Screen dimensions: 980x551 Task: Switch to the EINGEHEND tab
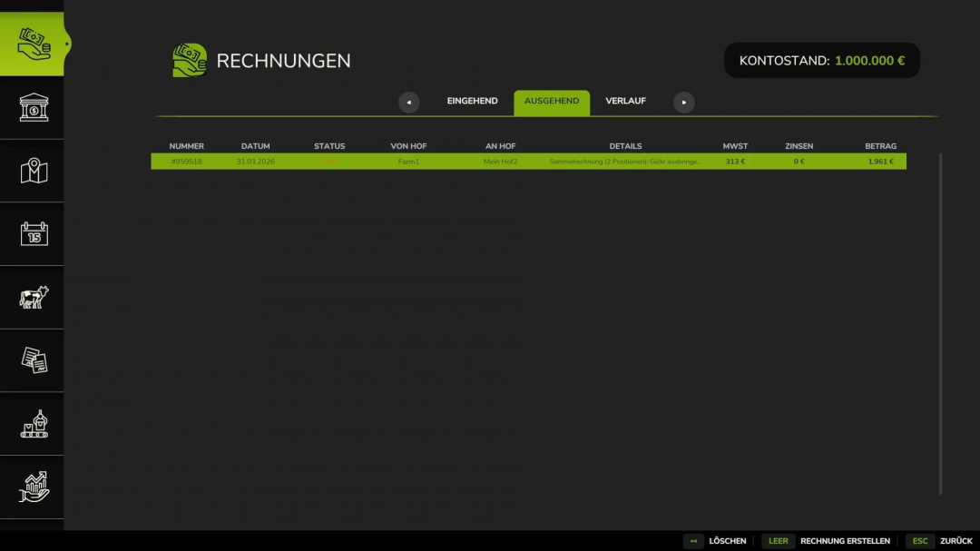472,101
